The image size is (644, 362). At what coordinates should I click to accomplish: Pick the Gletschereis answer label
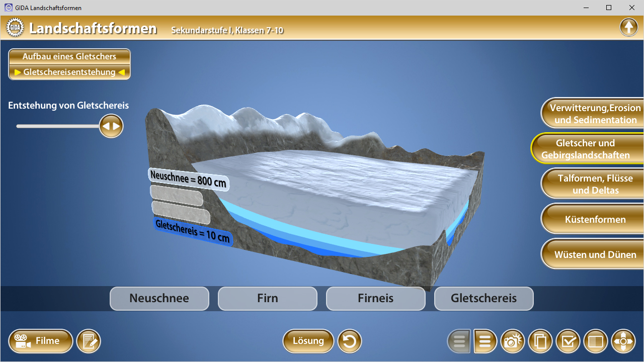coord(484,299)
